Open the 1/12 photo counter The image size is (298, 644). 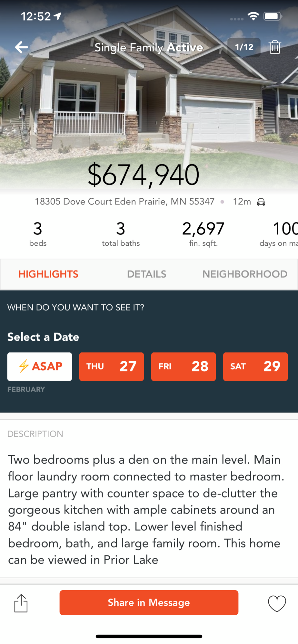click(244, 47)
